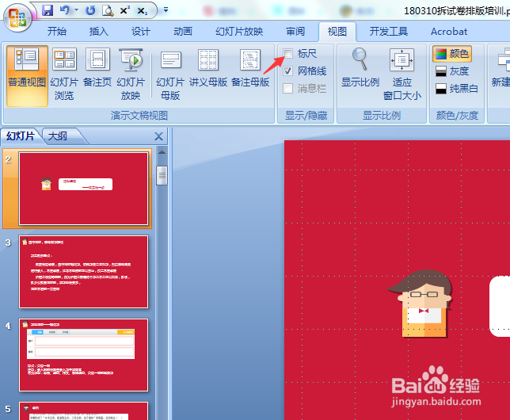Switch to 普通视图 normal view
The width and height of the screenshot is (510, 420).
click(27, 76)
